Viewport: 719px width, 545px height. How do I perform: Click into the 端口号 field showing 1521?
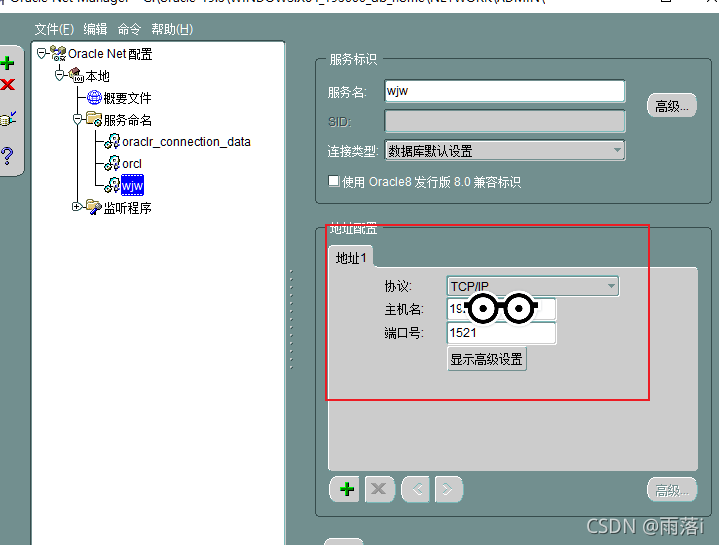click(501, 333)
